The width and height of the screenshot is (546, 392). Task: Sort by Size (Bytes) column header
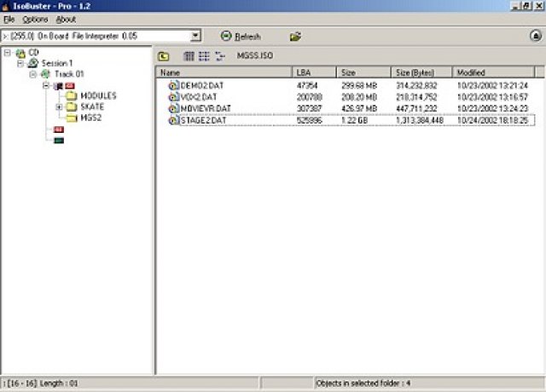(421, 72)
